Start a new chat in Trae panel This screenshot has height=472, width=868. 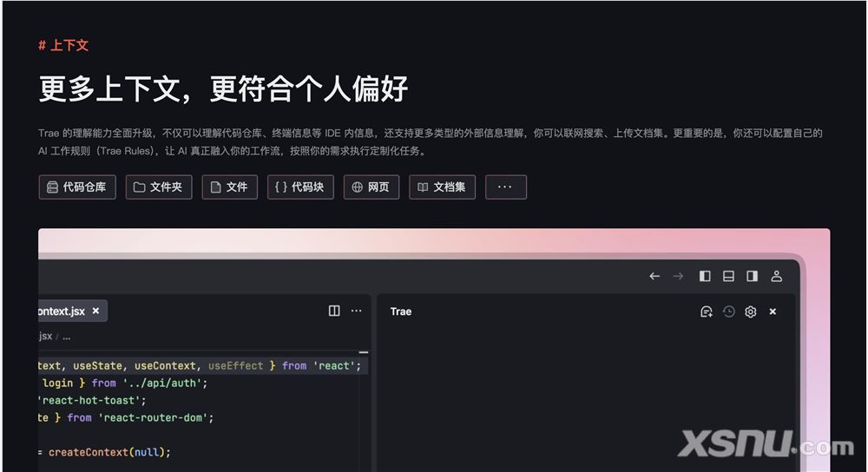click(x=706, y=311)
